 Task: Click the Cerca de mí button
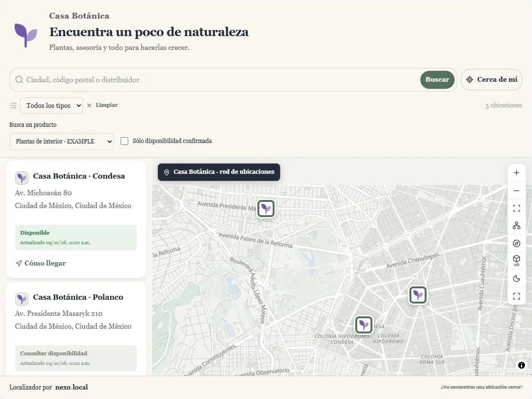tap(491, 80)
